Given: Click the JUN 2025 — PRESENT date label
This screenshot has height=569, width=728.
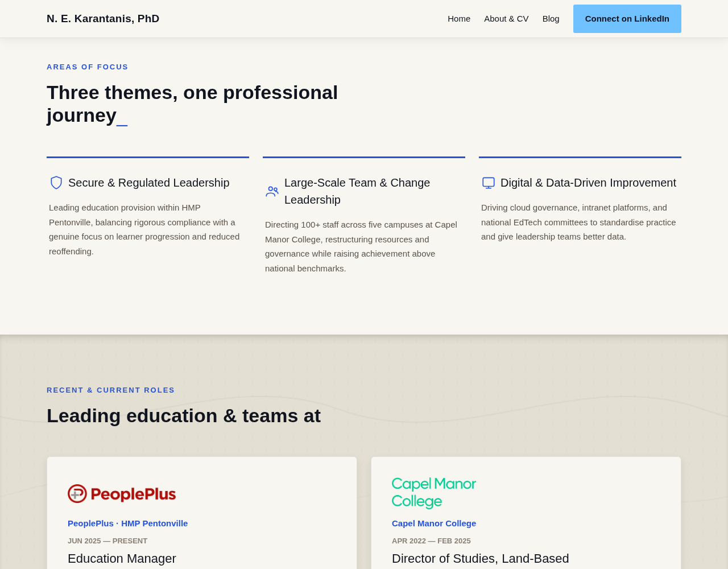Looking at the screenshot, I should pyautogui.click(x=107, y=541).
